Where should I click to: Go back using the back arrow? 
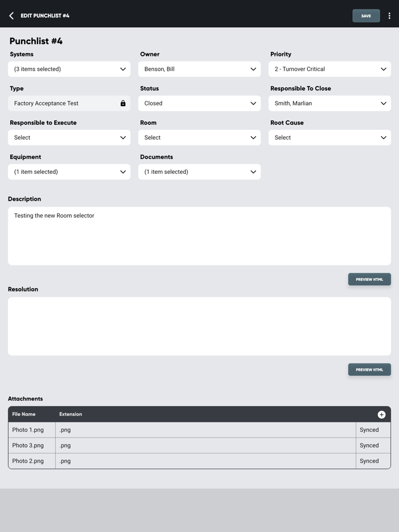coord(11,16)
